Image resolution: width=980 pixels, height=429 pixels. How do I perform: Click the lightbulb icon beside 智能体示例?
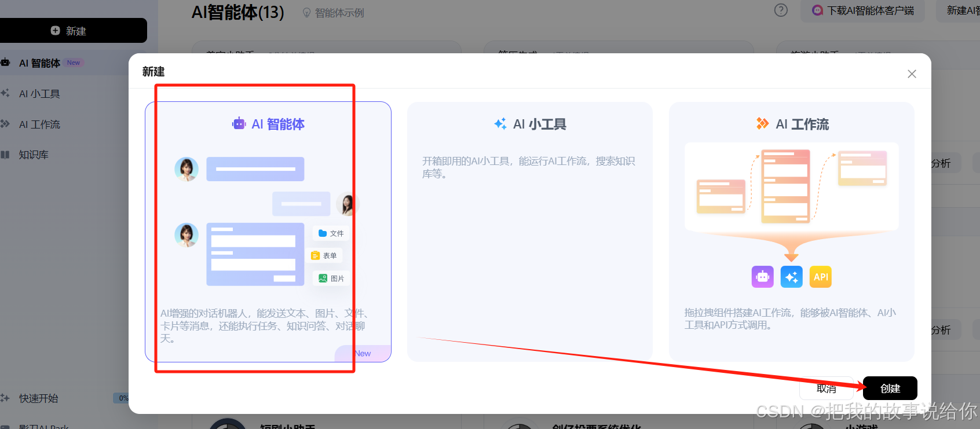pos(307,13)
